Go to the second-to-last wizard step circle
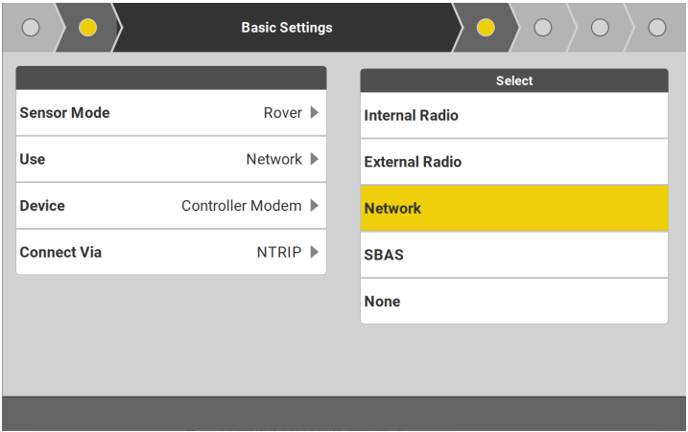Image resolution: width=688 pixels, height=432 pixels. pos(600,28)
